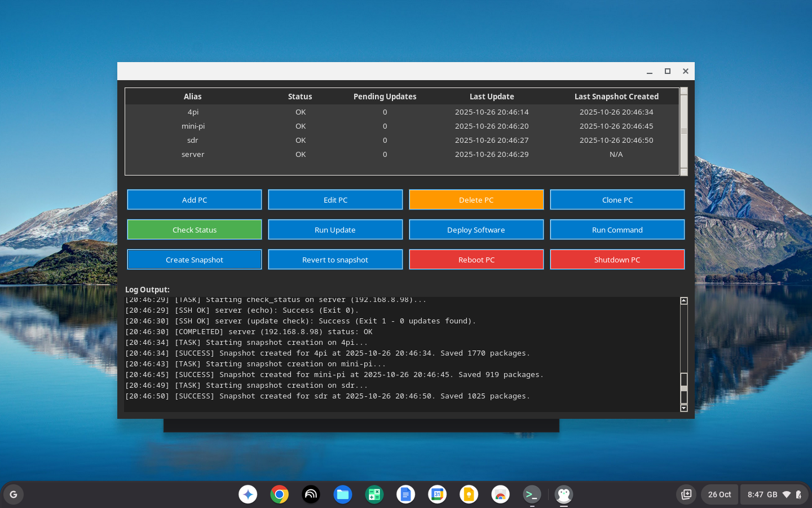Open the Calculator app from shelf

tap(374, 494)
